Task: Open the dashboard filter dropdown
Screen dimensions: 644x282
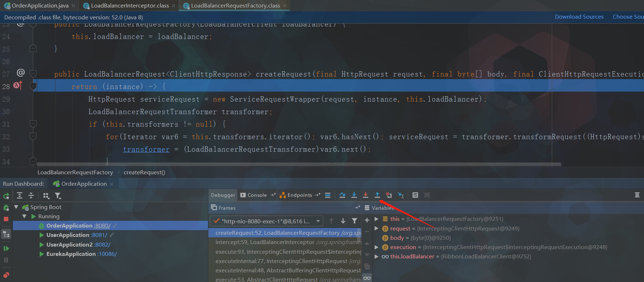Action: click(x=58, y=196)
